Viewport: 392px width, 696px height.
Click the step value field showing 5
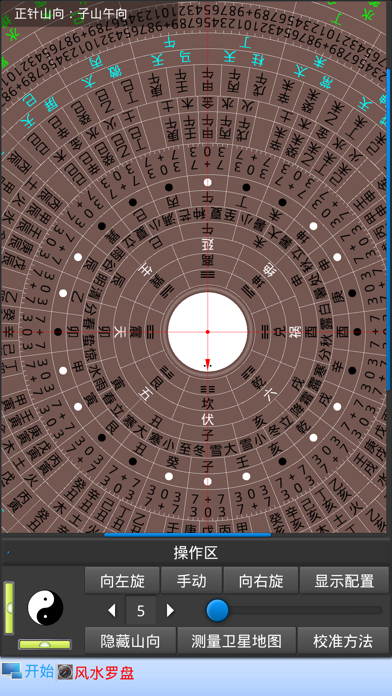coord(141,611)
